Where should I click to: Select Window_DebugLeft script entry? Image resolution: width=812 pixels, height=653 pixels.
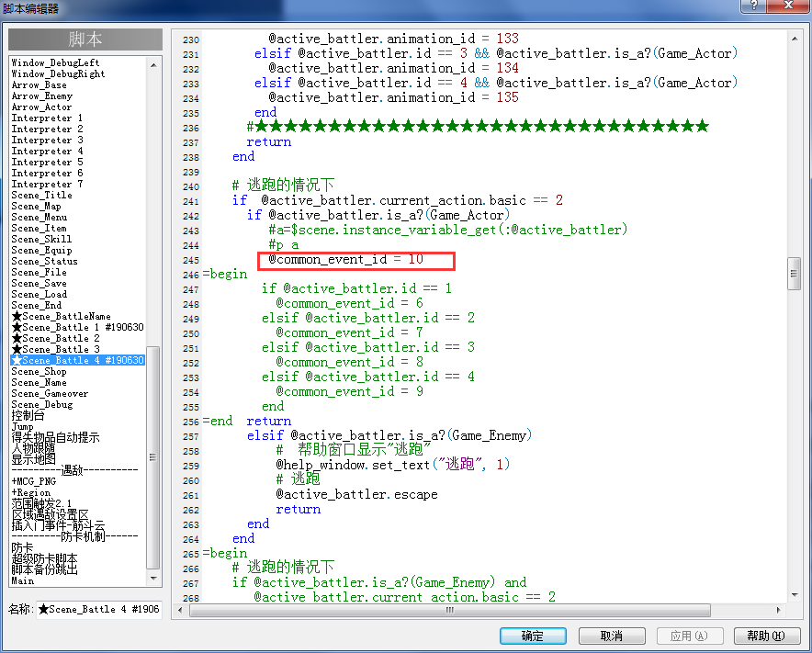coord(55,62)
